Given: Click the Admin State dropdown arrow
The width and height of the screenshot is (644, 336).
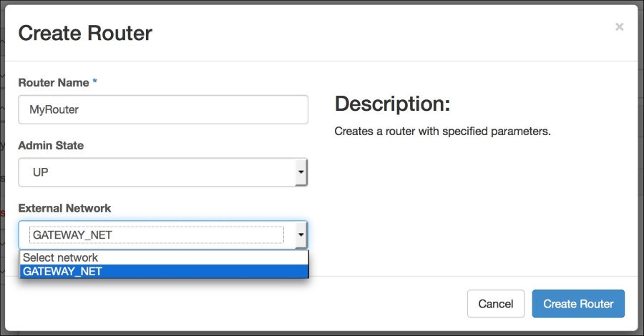Looking at the screenshot, I should [301, 172].
